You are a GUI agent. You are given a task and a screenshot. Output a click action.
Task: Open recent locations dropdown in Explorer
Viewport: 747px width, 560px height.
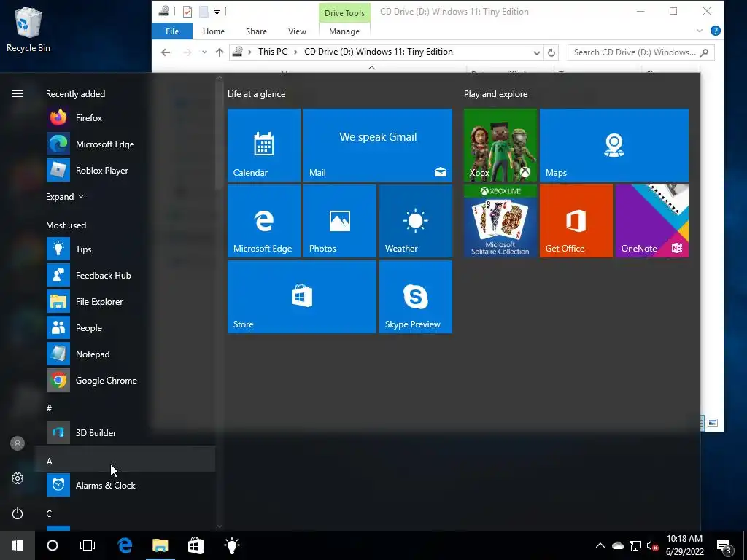(204, 52)
